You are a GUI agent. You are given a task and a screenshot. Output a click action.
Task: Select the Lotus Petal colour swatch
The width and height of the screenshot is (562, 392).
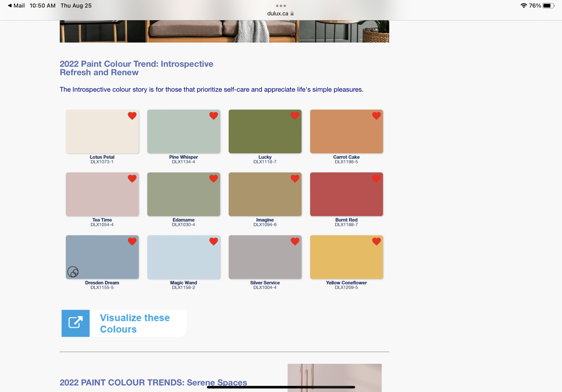tap(102, 131)
